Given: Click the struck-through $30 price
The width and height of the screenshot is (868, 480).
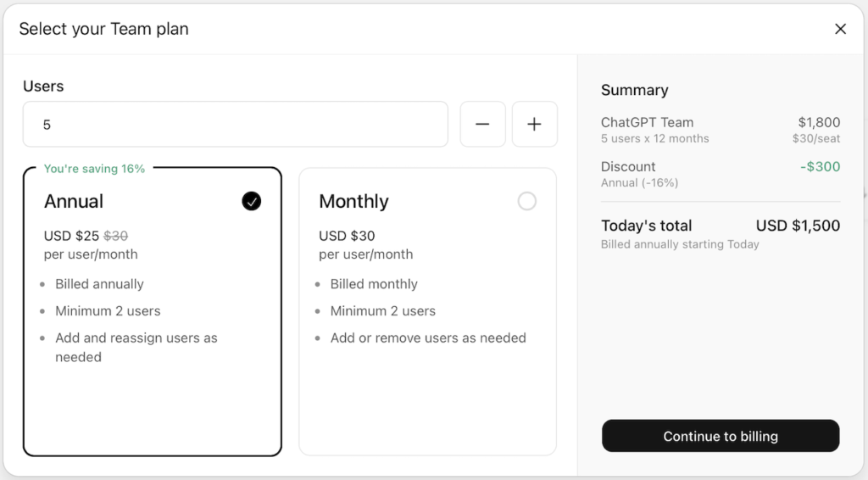Looking at the screenshot, I should (x=115, y=236).
